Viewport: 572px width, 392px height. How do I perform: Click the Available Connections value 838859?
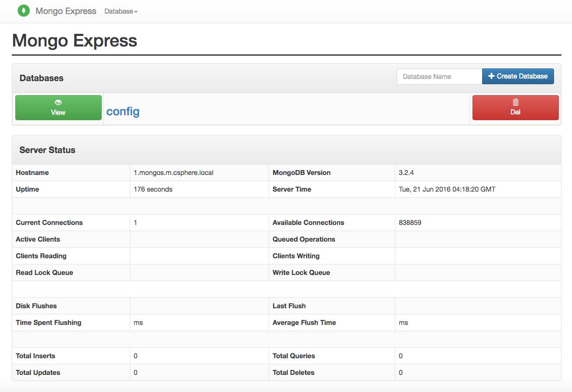pos(410,223)
